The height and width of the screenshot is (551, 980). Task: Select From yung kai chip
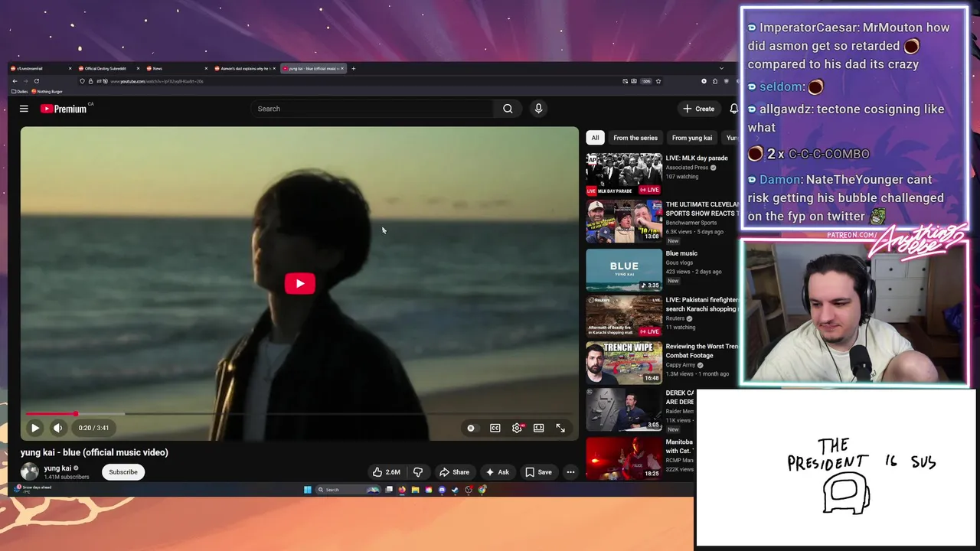pyautogui.click(x=692, y=138)
